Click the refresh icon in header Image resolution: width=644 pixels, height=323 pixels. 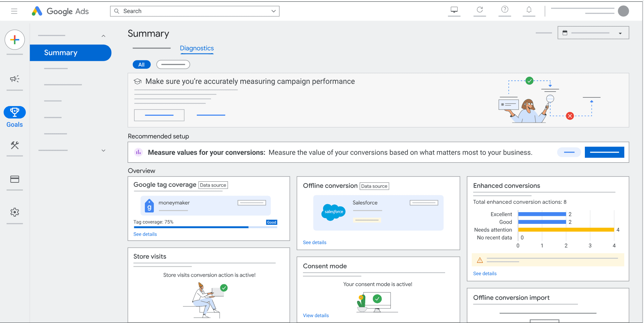(x=480, y=10)
